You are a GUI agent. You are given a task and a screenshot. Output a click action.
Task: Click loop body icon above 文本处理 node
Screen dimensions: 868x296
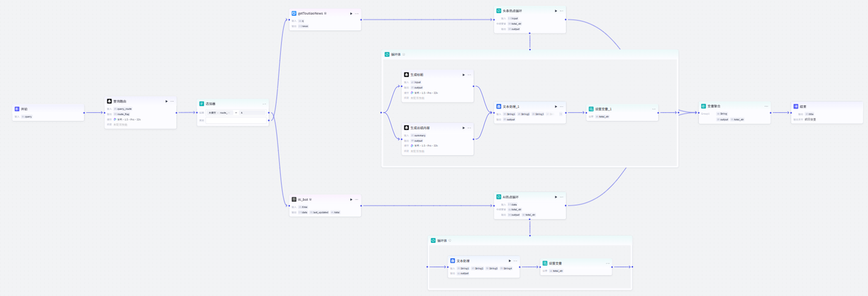[433, 241]
